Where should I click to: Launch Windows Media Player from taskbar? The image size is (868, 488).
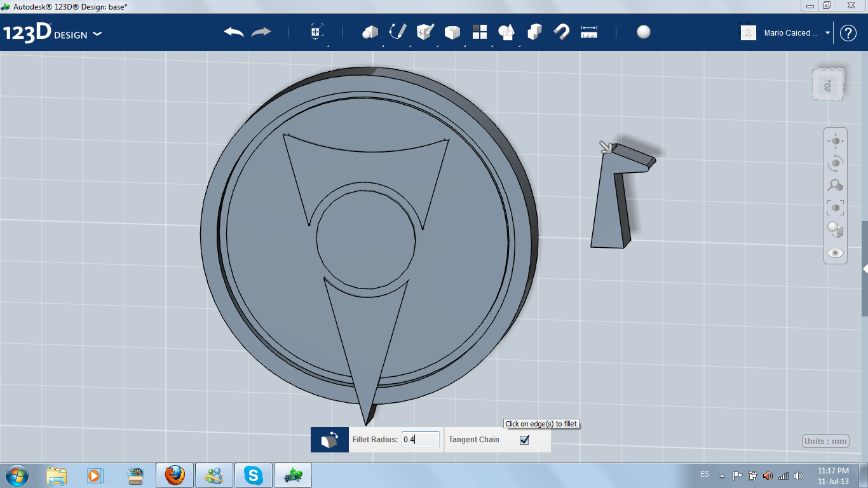click(x=94, y=475)
